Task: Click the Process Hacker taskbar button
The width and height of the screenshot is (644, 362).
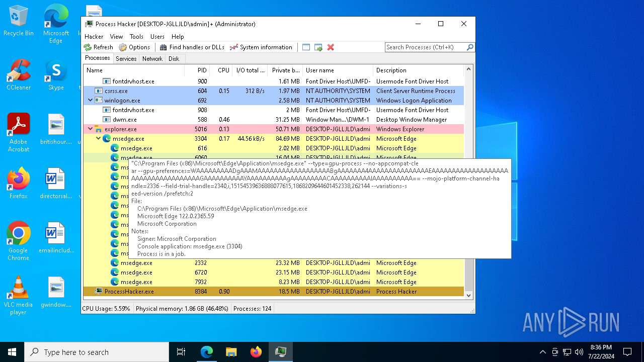Action: click(281, 352)
